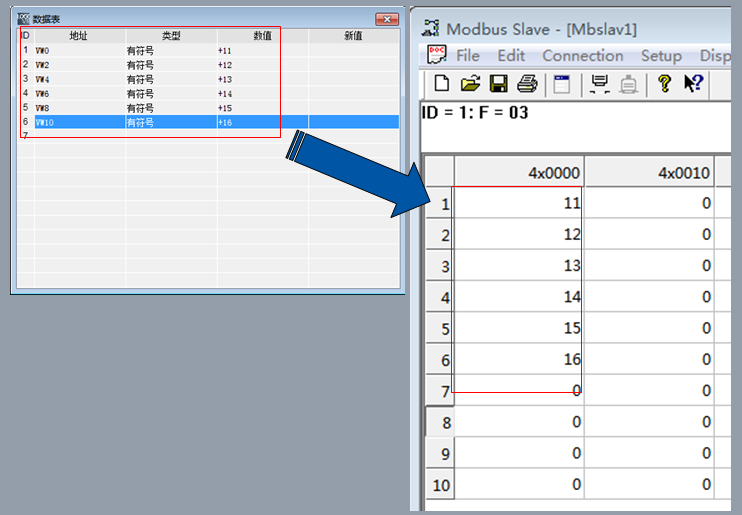This screenshot has height=515, width=742.
Task: Click the 新值 column header
Action: coord(353,36)
